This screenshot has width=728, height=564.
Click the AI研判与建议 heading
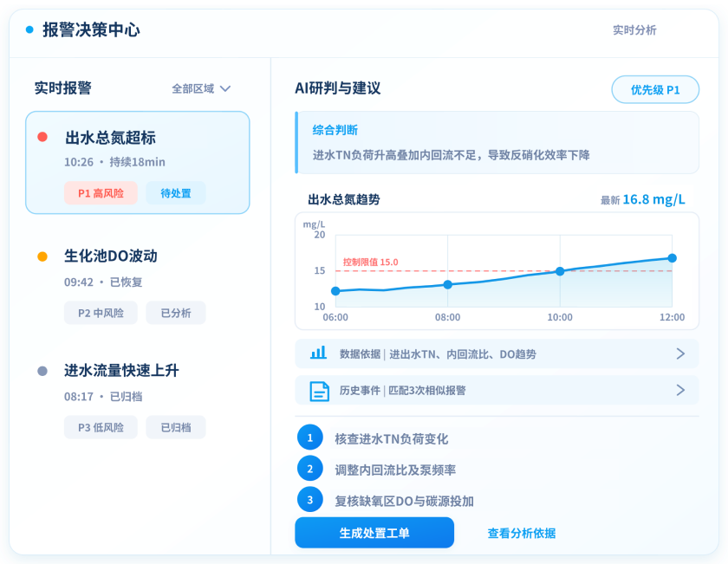pyautogui.click(x=337, y=88)
